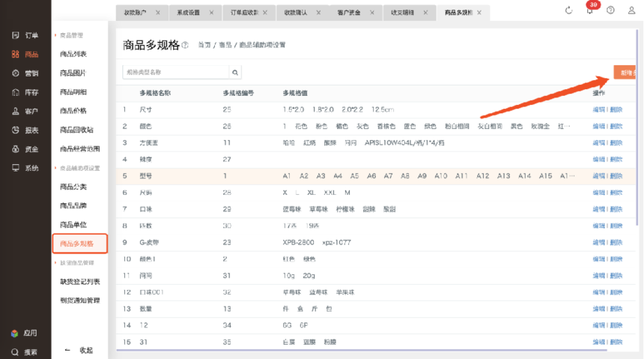Image resolution: width=644 pixels, height=359 pixels.
Task: Click 删除 link for the 颜色 row
Action: (616, 126)
